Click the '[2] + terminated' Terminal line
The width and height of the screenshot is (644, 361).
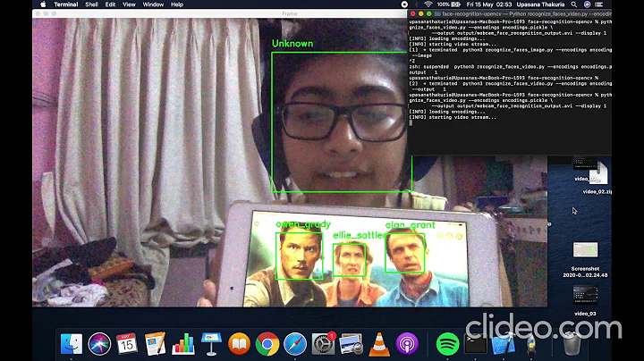(510, 83)
